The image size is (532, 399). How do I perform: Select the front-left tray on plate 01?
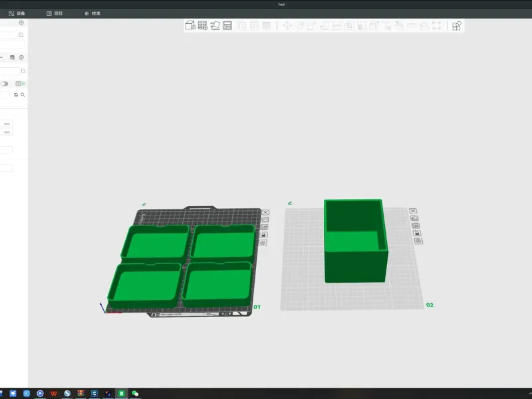coord(145,285)
